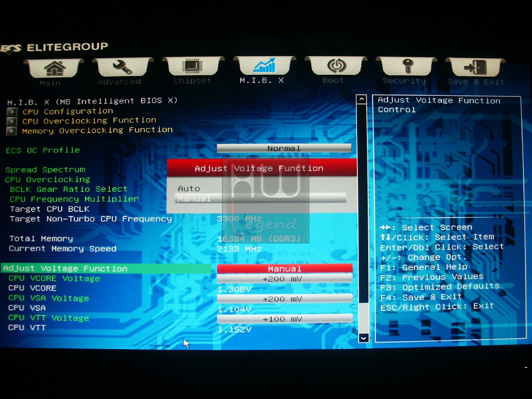Select highlighted Adjust Voltage Function row
532x399 pixels.
(106, 268)
